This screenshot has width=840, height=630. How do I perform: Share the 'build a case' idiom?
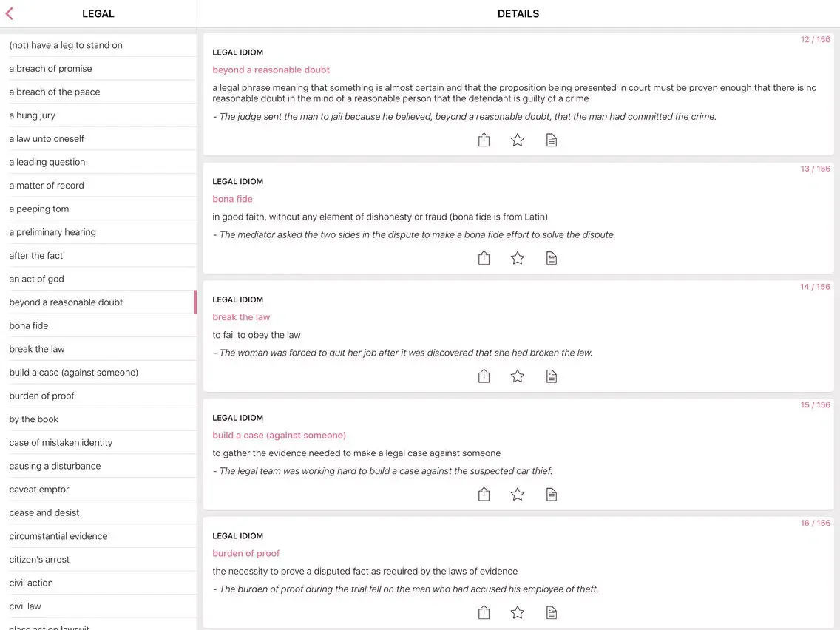tap(484, 494)
